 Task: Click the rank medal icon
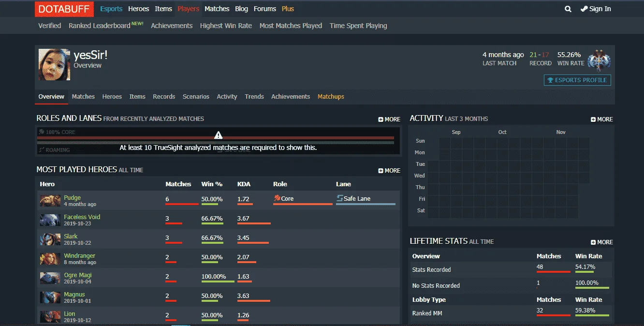pos(599,60)
